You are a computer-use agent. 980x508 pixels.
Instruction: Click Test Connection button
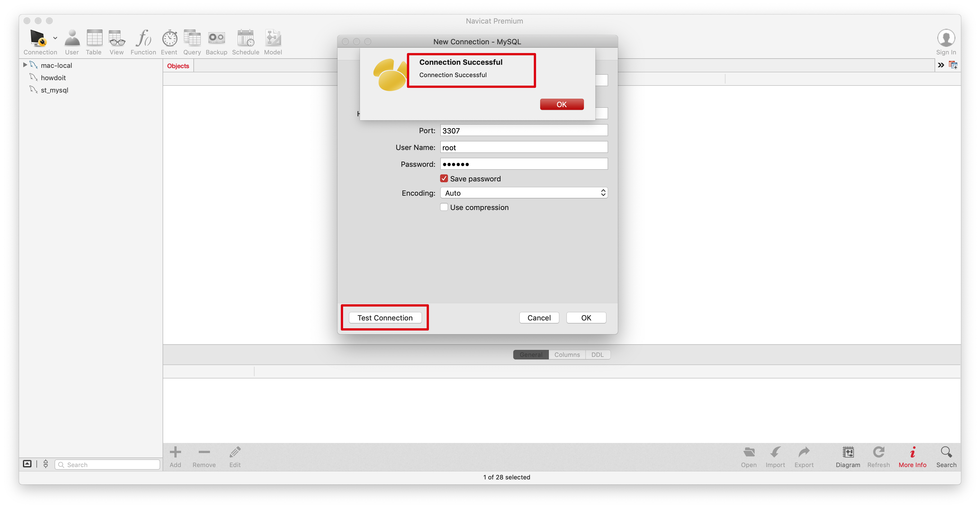pyautogui.click(x=385, y=317)
